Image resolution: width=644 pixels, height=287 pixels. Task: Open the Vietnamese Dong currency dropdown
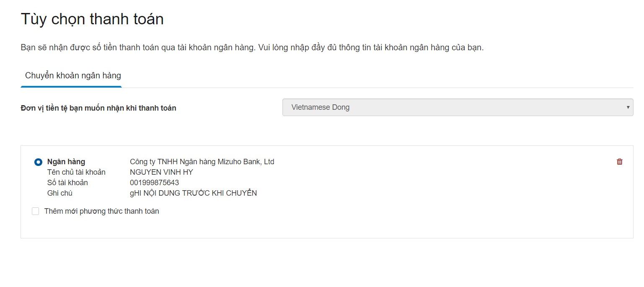point(458,107)
